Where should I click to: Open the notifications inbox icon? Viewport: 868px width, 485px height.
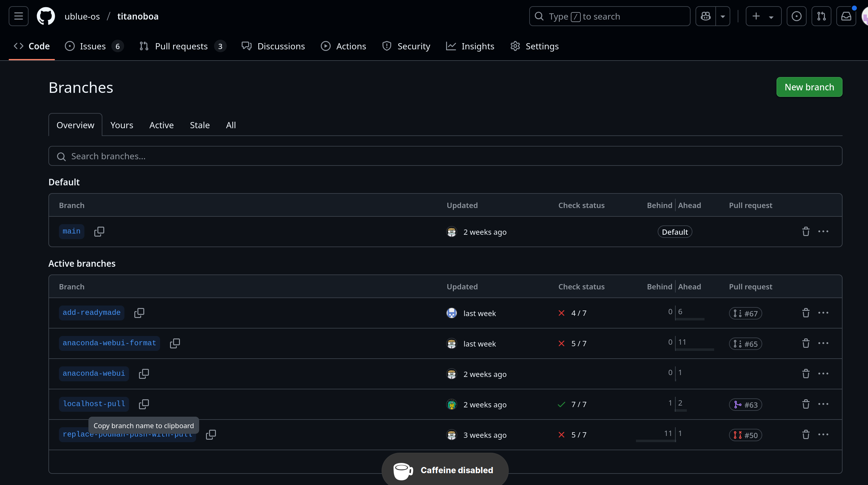(846, 16)
